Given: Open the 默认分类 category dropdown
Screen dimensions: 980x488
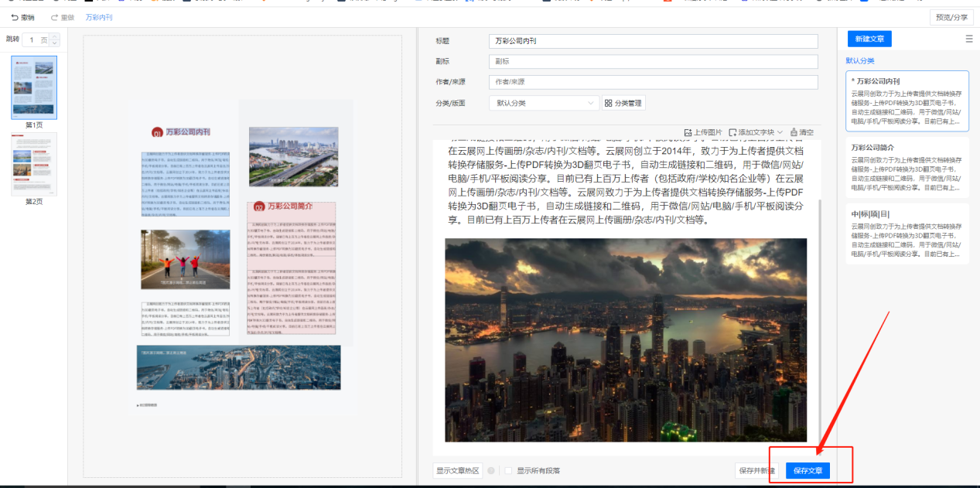Looking at the screenshot, I should 544,103.
